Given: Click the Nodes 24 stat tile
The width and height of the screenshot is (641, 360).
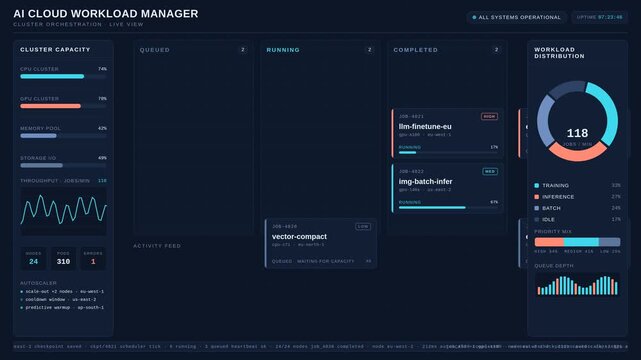Looking at the screenshot, I should pos(34,258).
